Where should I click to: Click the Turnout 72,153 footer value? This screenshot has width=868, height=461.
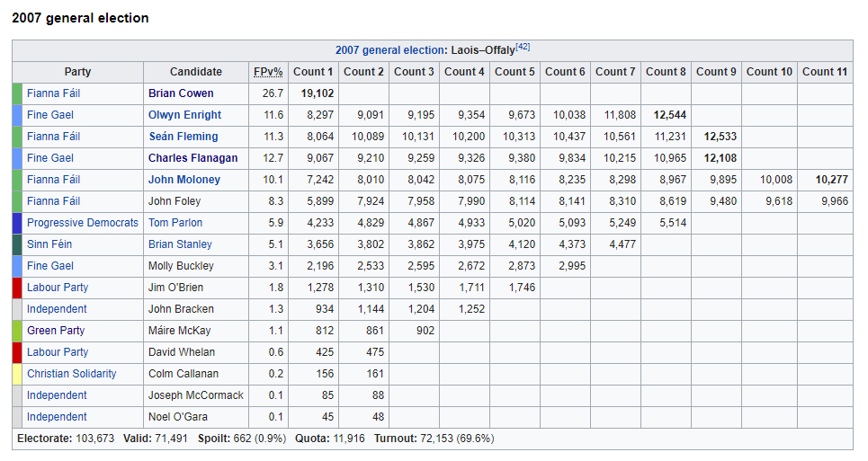[434, 439]
